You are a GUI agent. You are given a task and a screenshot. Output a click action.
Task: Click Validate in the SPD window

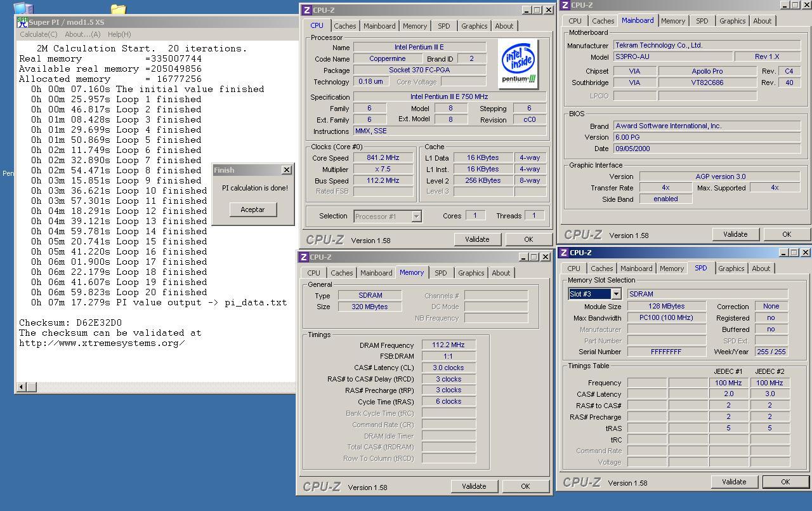[734, 482]
